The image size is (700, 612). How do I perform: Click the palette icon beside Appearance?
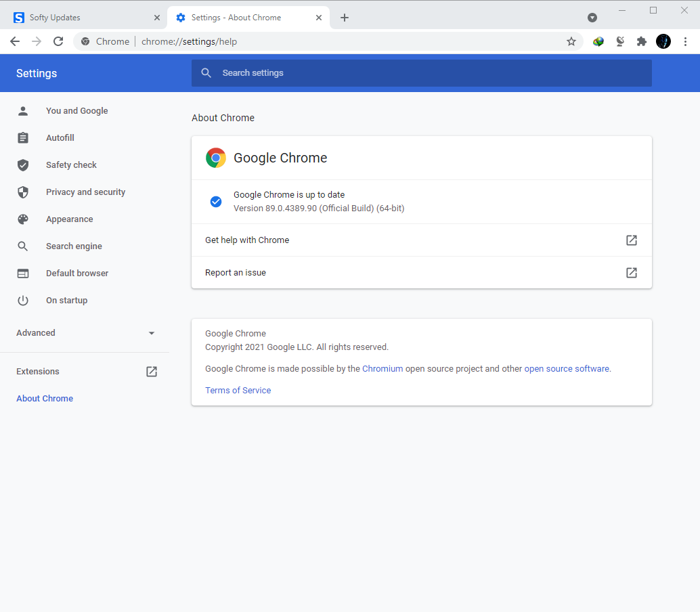coord(23,219)
